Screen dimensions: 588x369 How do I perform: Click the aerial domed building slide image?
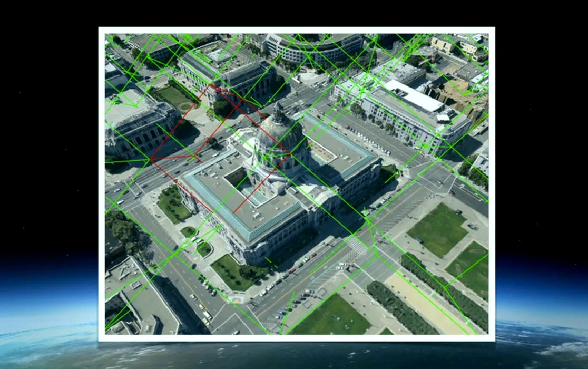297,184
